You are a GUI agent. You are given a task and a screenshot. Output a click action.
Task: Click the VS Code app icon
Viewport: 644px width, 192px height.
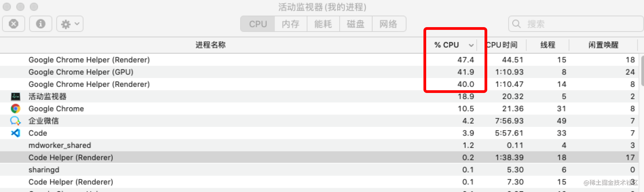coord(15,133)
